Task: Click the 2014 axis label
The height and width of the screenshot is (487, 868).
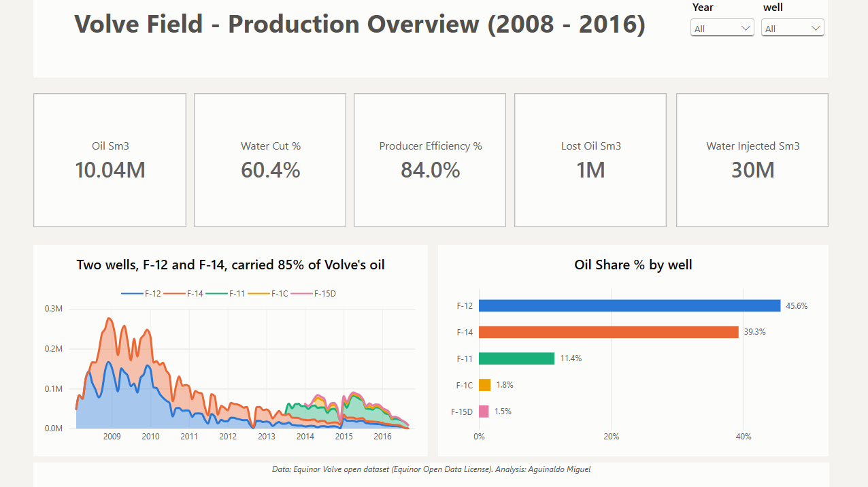Action: coord(305,437)
